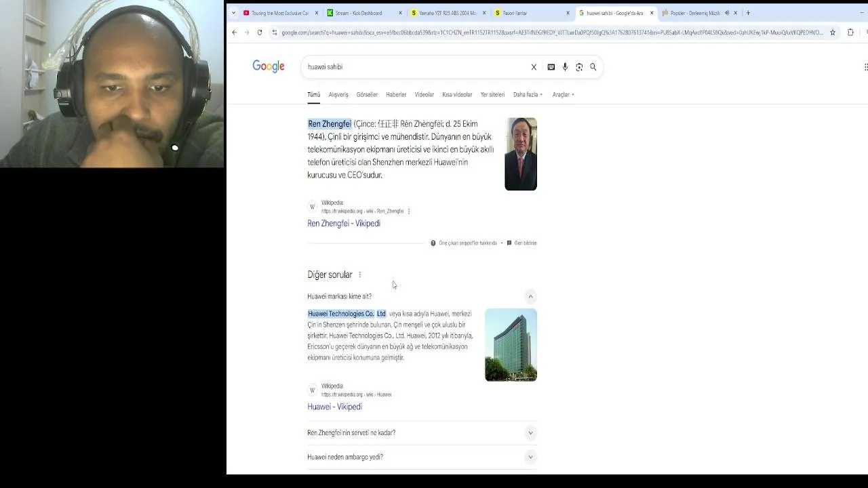This screenshot has width=868, height=488.
Task: Close the Touring the Most Exclusive tab
Action: pos(317,13)
